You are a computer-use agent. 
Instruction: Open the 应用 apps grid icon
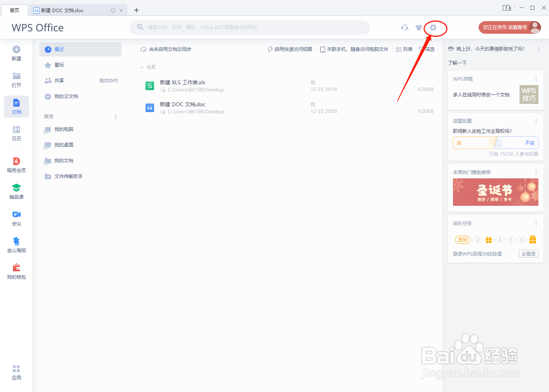pos(16,368)
